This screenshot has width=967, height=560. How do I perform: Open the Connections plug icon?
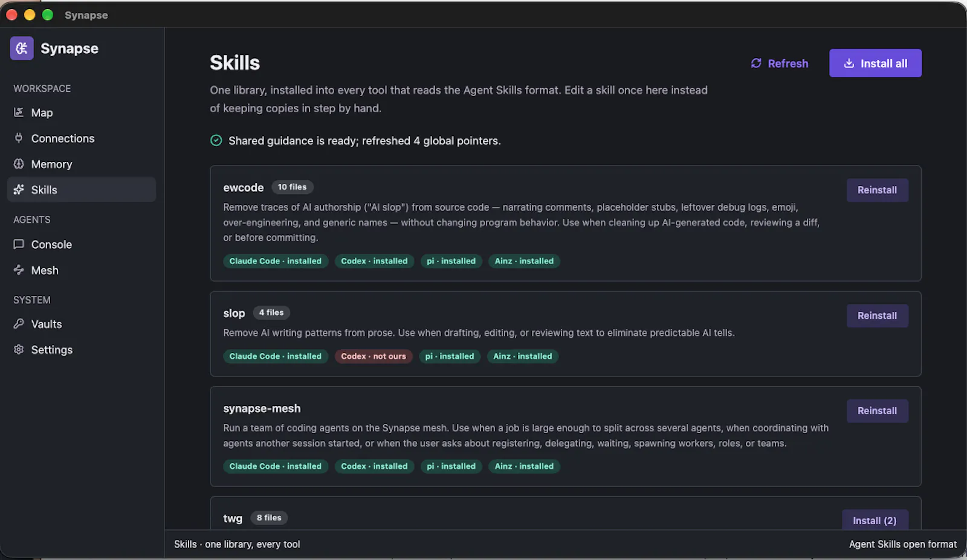coord(19,138)
